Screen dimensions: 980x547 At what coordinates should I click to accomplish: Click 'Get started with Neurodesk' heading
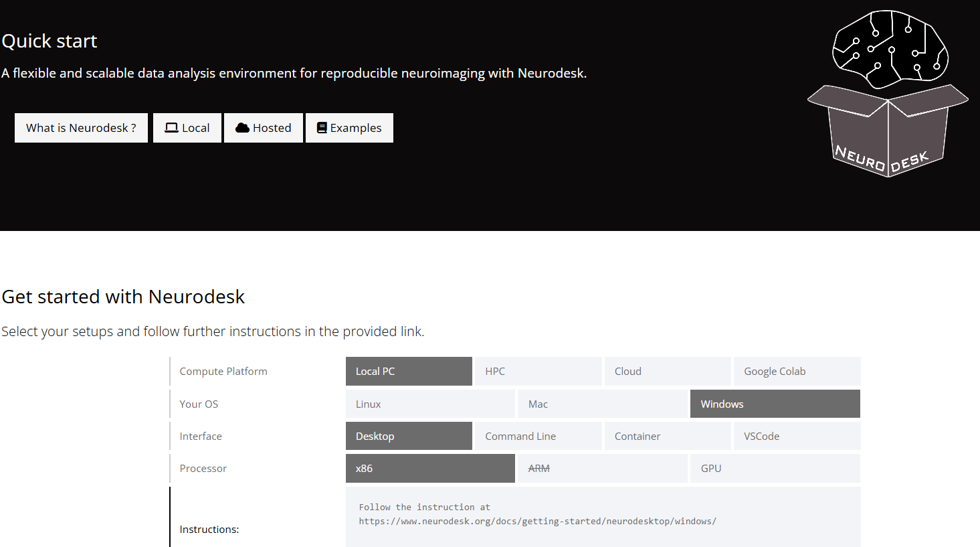tap(123, 297)
